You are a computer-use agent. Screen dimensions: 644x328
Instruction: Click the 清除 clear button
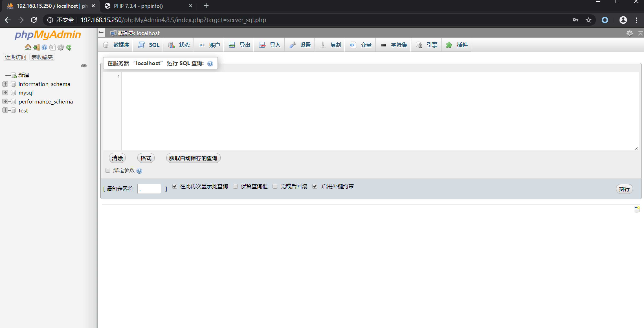(x=117, y=158)
